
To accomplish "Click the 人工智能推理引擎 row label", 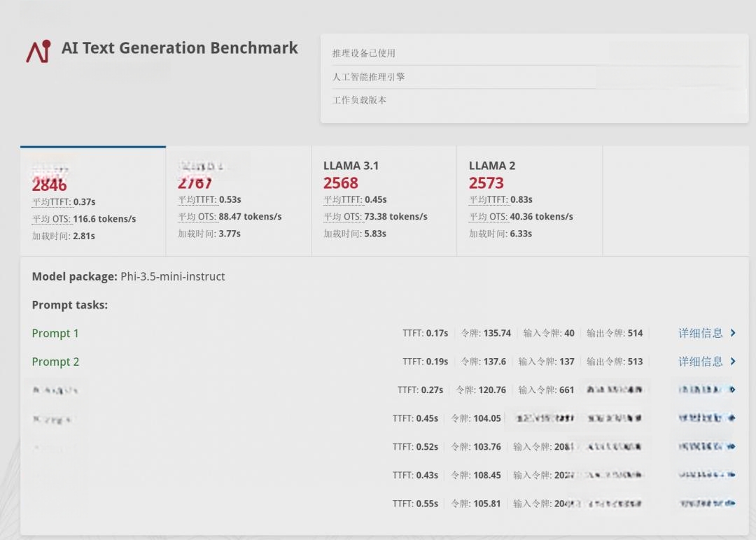I will [368, 76].
